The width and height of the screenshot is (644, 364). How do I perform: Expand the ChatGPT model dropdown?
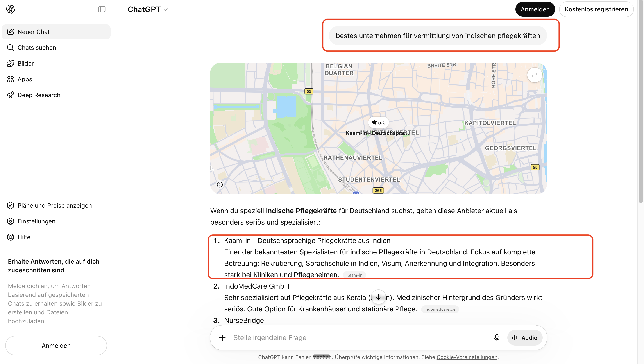[148, 9]
